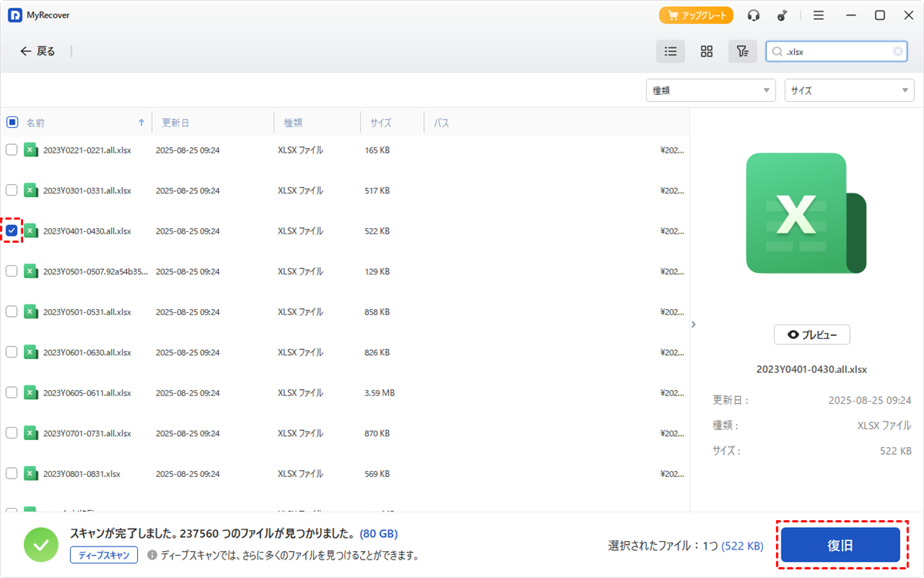Click Excel icon of 2023Y0221-0221.all.xlsx
The image size is (924, 578).
point(31,150)
